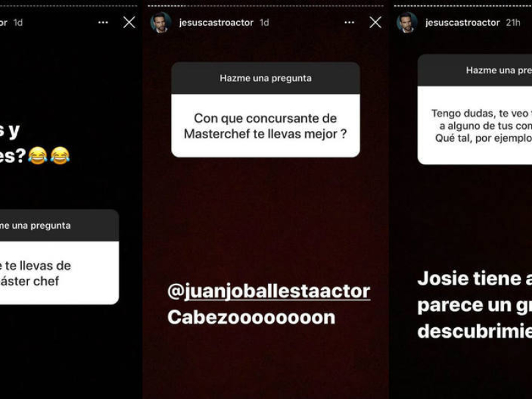Open the jesuscastroactor username in the middle story
This screenshot has width=532, height=399.
(216, 23)
